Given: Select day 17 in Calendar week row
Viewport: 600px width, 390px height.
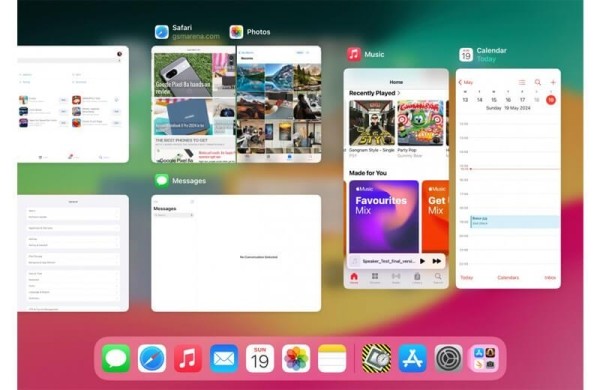Looking at the screenshot, I should click(522, 100).
